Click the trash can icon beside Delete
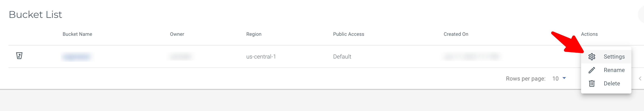Screen dimensions: 644x111 point(591,83)
